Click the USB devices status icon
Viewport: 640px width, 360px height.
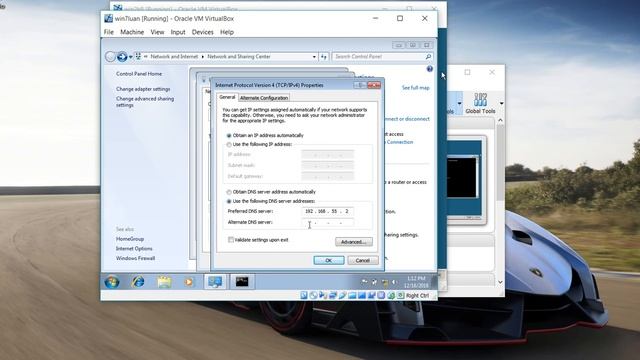[342, 295]
